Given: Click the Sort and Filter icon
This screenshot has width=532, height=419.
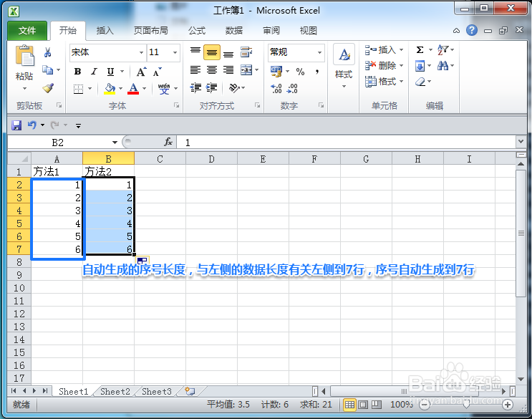Looking at the screenshot, I should [443, 50].
